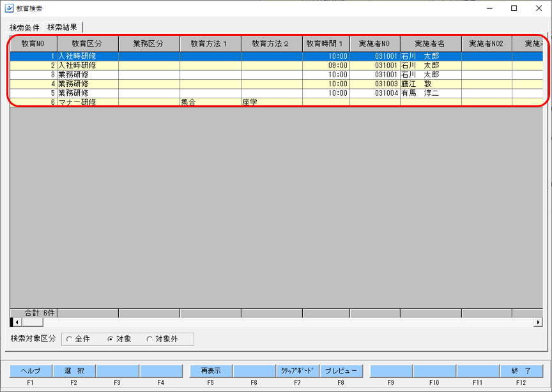The height and width of the screenshot is (392, 552).
Task: Click the blank F11 function button
Action: coord(478,371)
